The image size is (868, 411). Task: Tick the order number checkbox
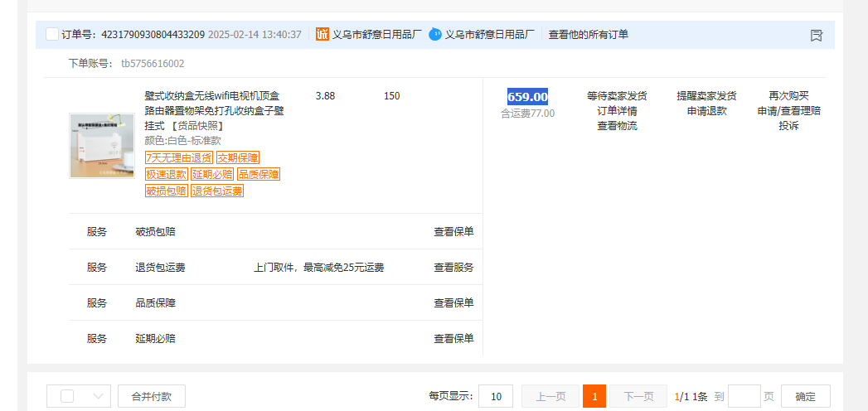pos(53,35)
